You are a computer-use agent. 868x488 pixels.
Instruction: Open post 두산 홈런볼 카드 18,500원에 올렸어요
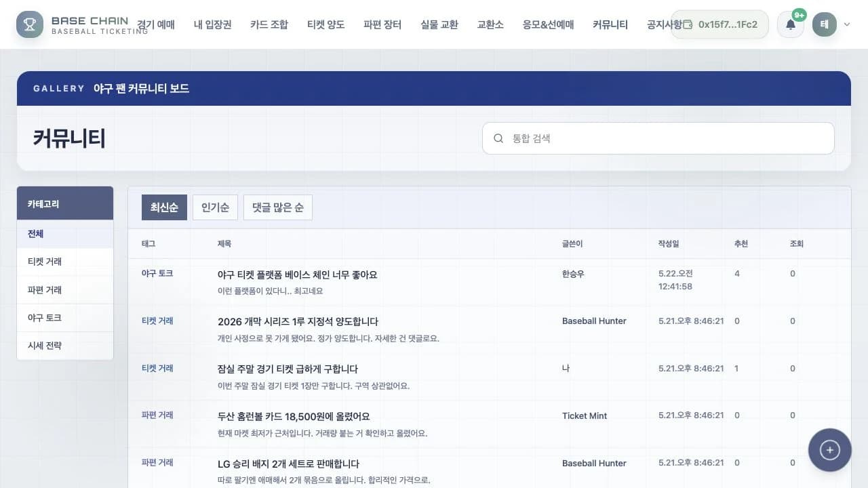tap(294, 416)
